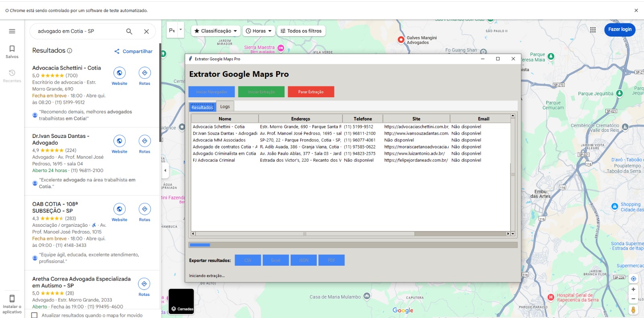Open the Camadas layers thumbnail

click(x=181, y=301)
